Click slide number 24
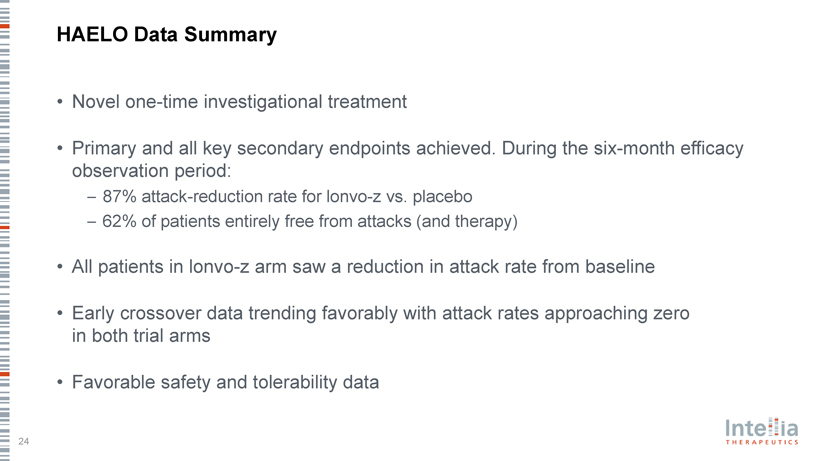 tap(24, 441)
